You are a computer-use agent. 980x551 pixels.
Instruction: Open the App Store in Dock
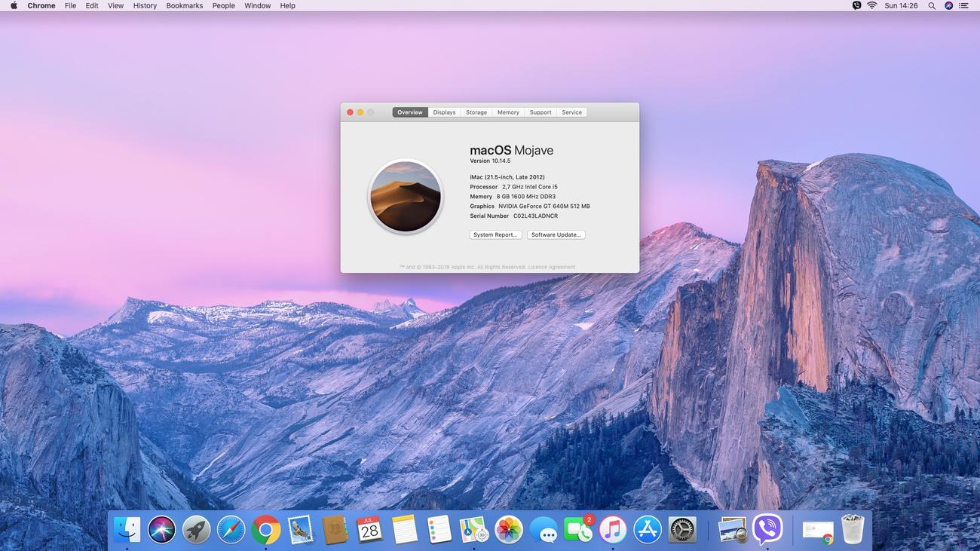click(647, 530)
